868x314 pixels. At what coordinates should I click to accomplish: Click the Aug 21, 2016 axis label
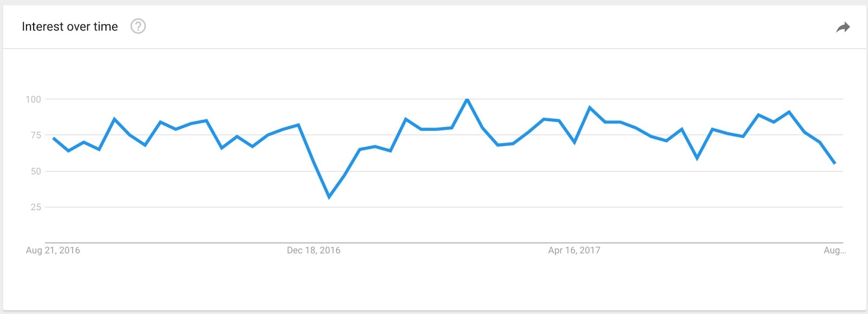pyautogui.click(x=53, y=250)
